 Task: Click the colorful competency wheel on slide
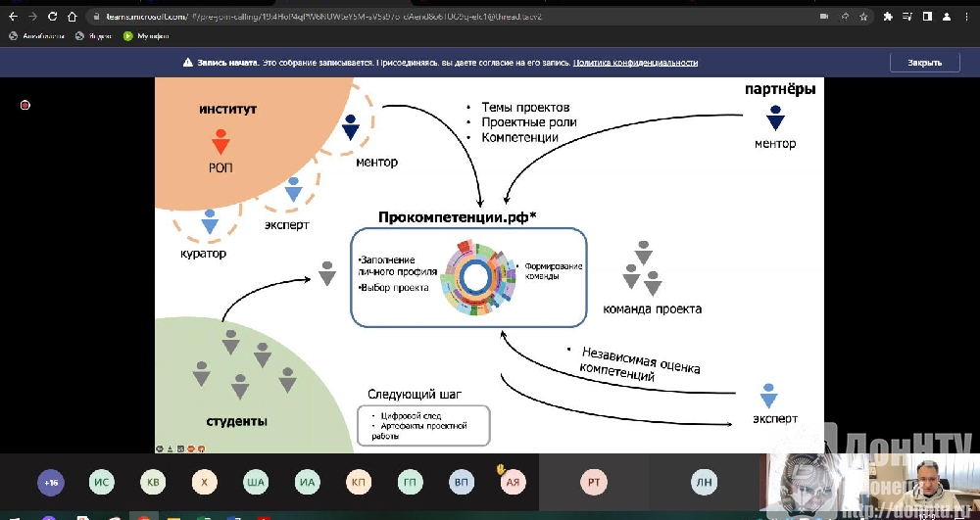coord(477,278)
